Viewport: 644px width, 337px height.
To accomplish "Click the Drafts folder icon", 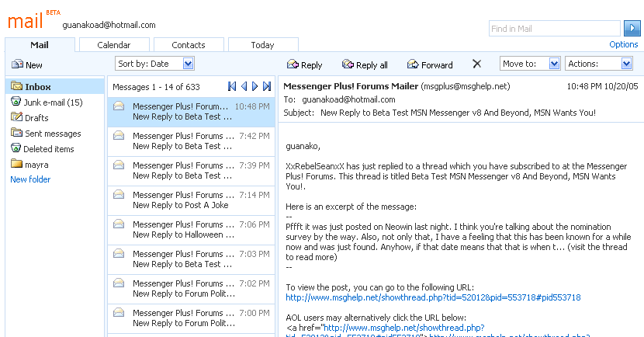I will point(16,116).
